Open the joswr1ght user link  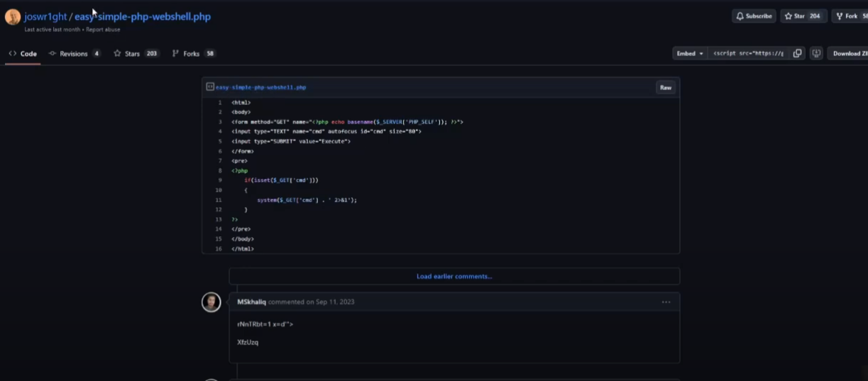[x=45, y=16]
